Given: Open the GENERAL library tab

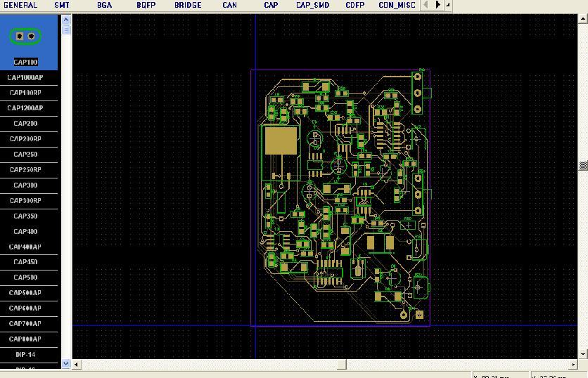Looking at the screenshot, I should (21, 5).
